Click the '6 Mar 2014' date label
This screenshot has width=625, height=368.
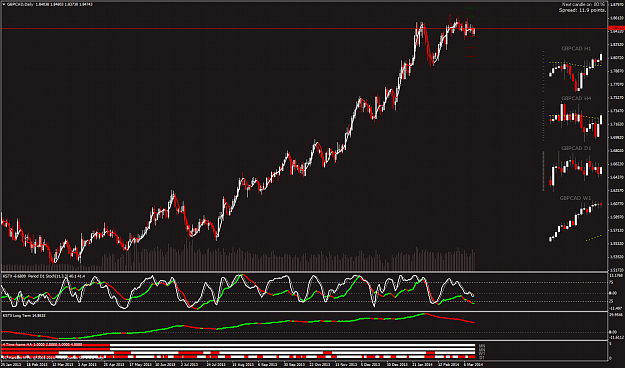[x=474, y=364]
